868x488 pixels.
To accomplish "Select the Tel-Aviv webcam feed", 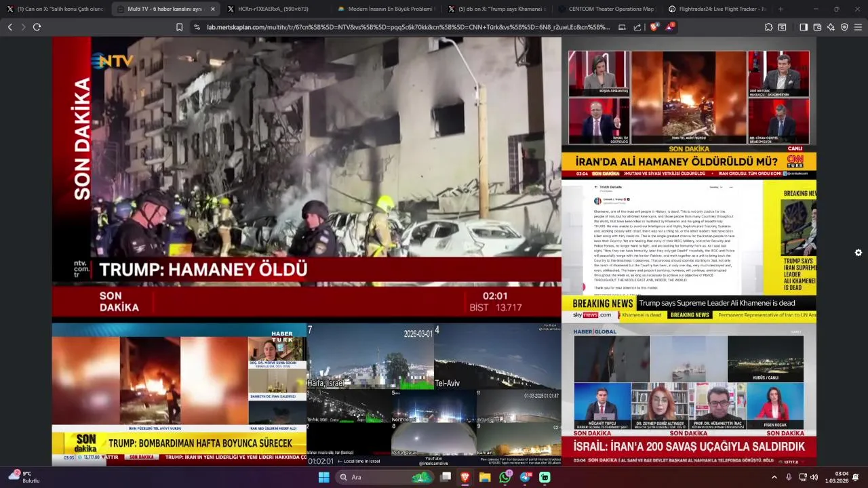I will [x=498, y=356].
